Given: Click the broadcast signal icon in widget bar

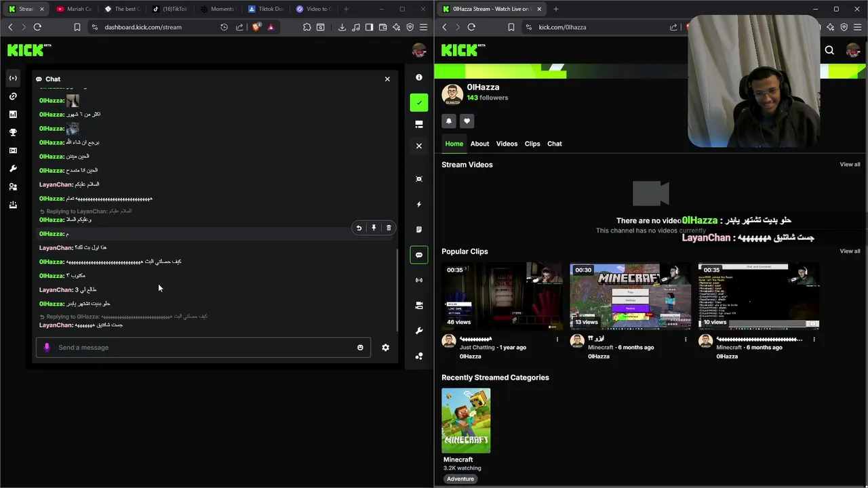Looking at the screenshot, I should 419,280.
